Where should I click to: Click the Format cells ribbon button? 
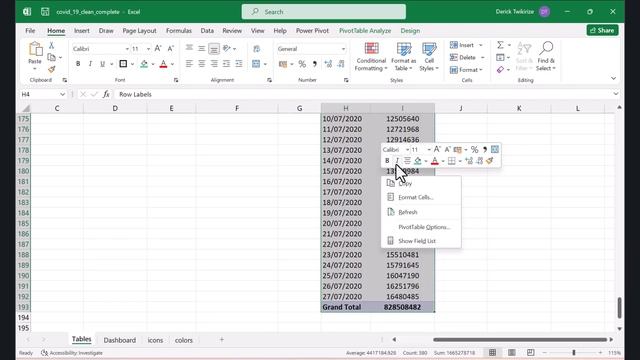[466, 70]
